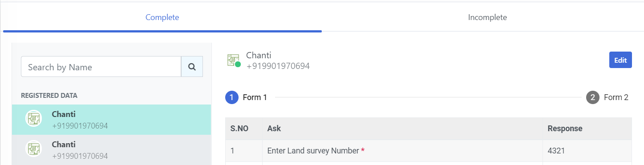Select the second Chanti registered entry
Viewport: 644px width, 165px height.
[x=111, y=150]
